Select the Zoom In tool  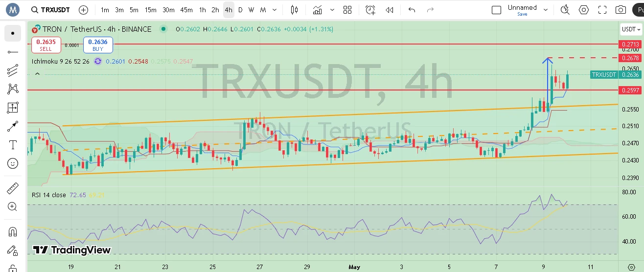[13, 206]
